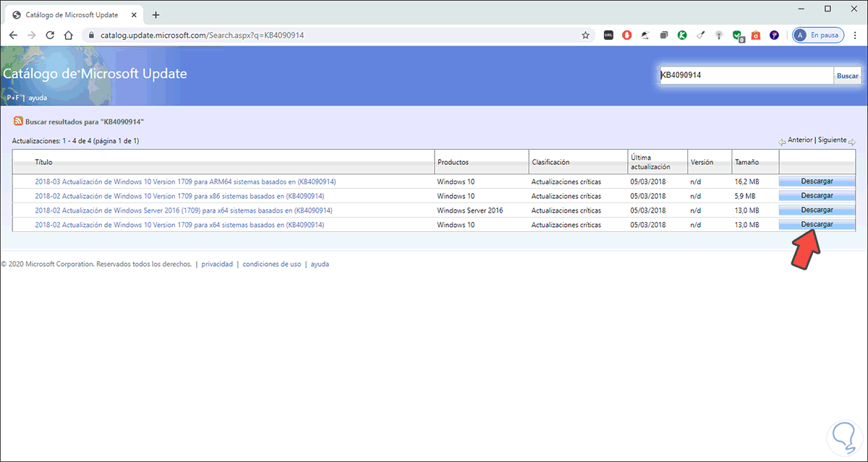Open the green K extension

[682, 35]
